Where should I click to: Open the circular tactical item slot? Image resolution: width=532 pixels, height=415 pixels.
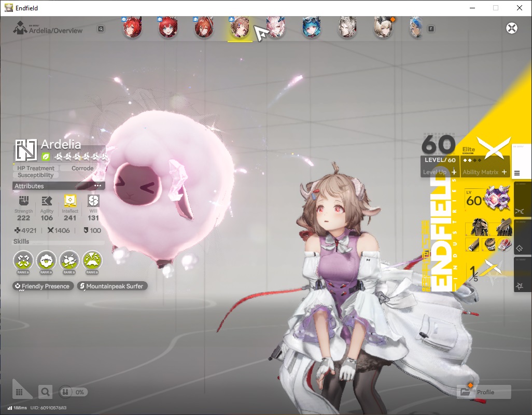[x=505, y=244]
